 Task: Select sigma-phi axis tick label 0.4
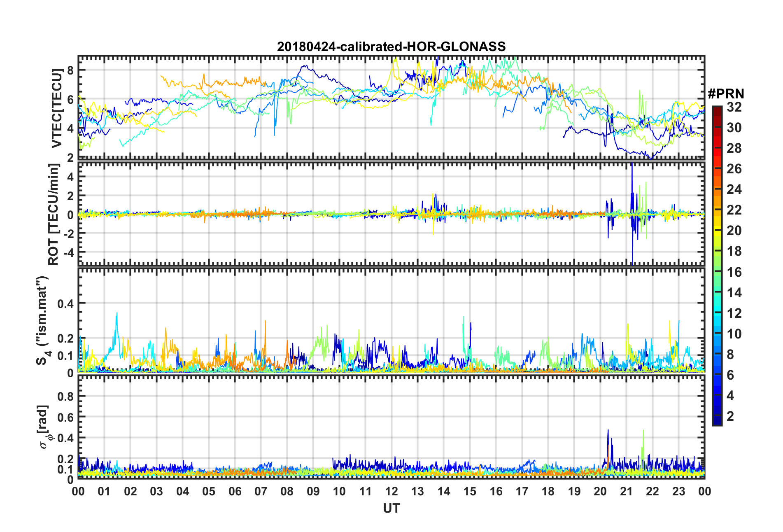65,438
